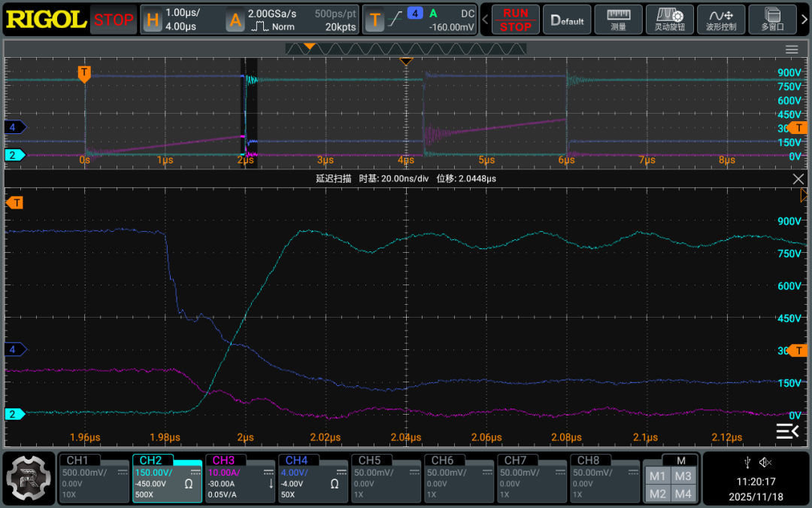Open 波形控制 waveform control
The width and height of the screenshot is (812, 508).
721,20
